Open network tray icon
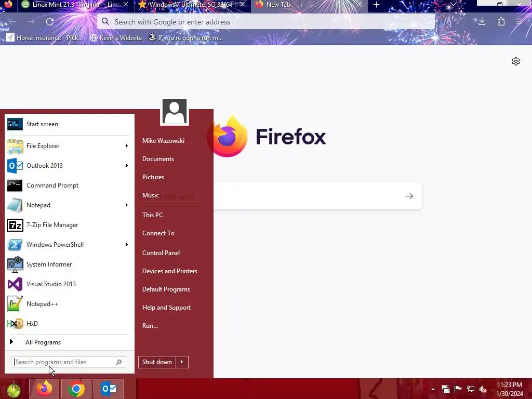532x399 pixels. point(471,389)
